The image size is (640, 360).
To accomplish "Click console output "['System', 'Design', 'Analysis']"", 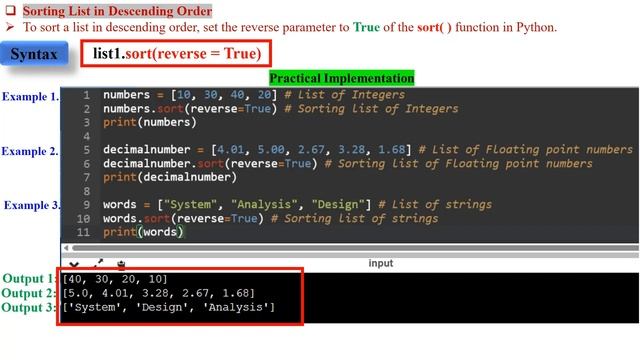I will (x=169, y=307).
